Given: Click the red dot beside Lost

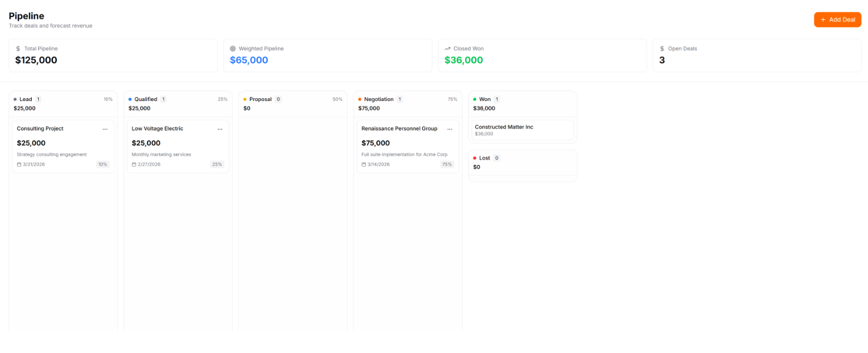Looking at the screenshot, I should coord(475,158).
